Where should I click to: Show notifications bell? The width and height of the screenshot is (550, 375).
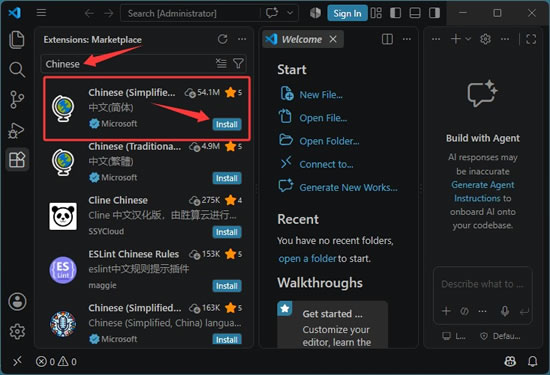(532, 361)
